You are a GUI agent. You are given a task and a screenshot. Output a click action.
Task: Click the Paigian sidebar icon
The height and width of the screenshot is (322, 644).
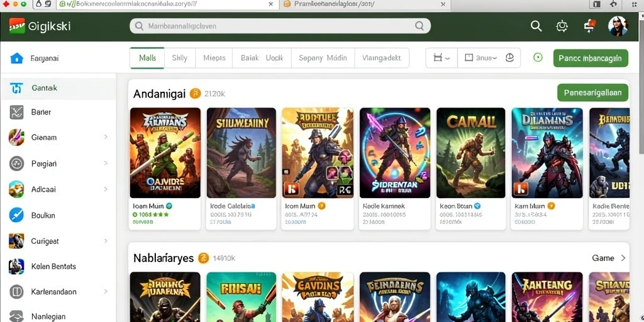click(x=16, y=164)
